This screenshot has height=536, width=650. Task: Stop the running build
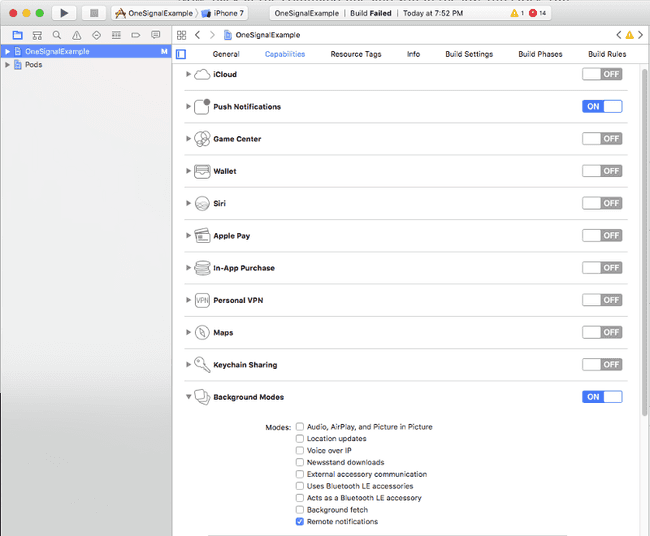coord(94,13)
